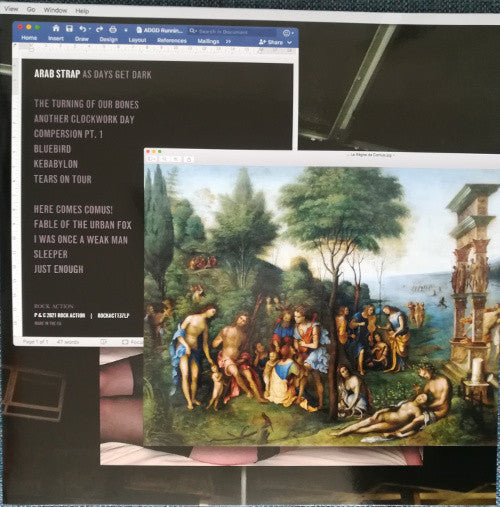This screenshot has width=500, height=507.
Task: Open the Help menu
Action: 82,11
